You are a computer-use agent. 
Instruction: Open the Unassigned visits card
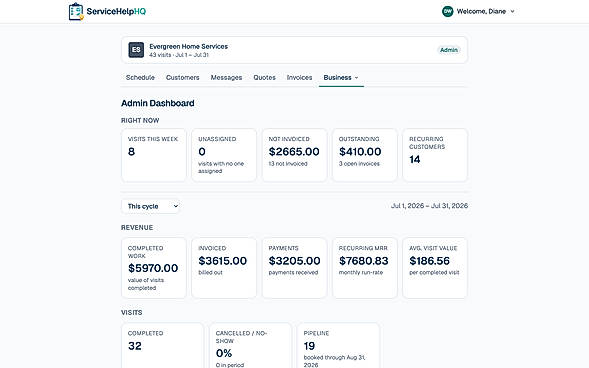[224, 155]
